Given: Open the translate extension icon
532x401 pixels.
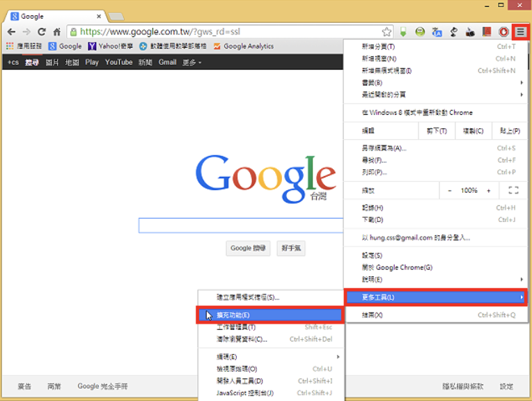Looking at the screenshot, I should point(437,32).
